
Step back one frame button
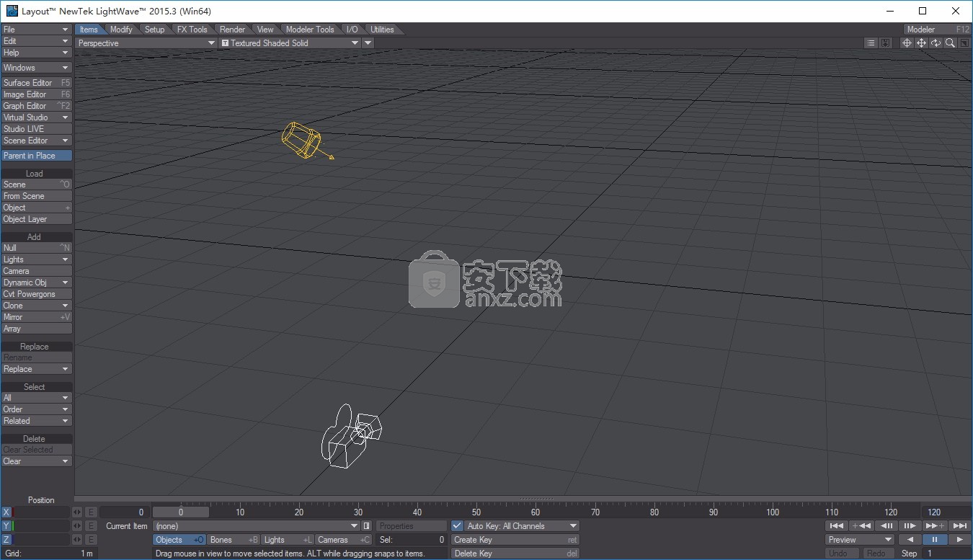886,525
